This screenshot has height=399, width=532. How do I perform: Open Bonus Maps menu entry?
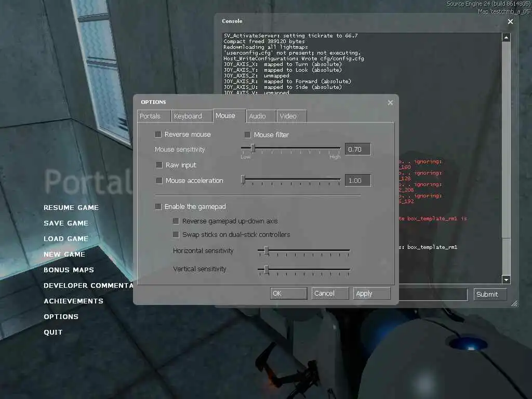[x=69, y=270]
